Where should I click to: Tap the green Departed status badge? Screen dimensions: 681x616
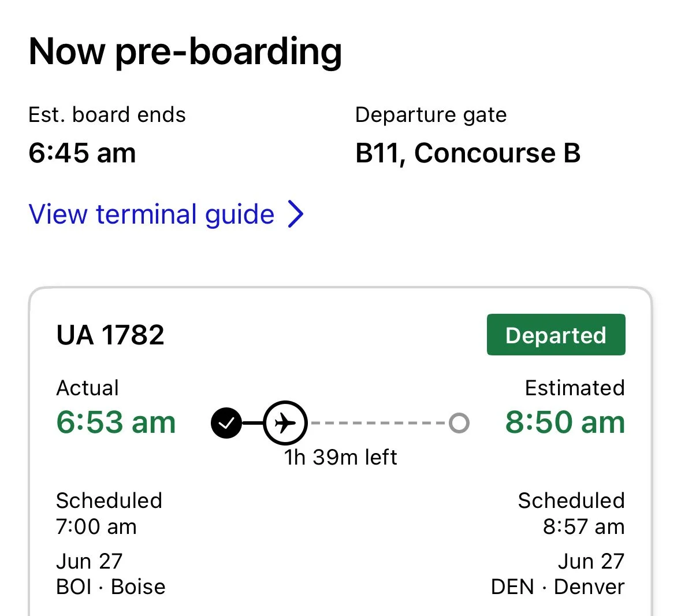point(556,335)
